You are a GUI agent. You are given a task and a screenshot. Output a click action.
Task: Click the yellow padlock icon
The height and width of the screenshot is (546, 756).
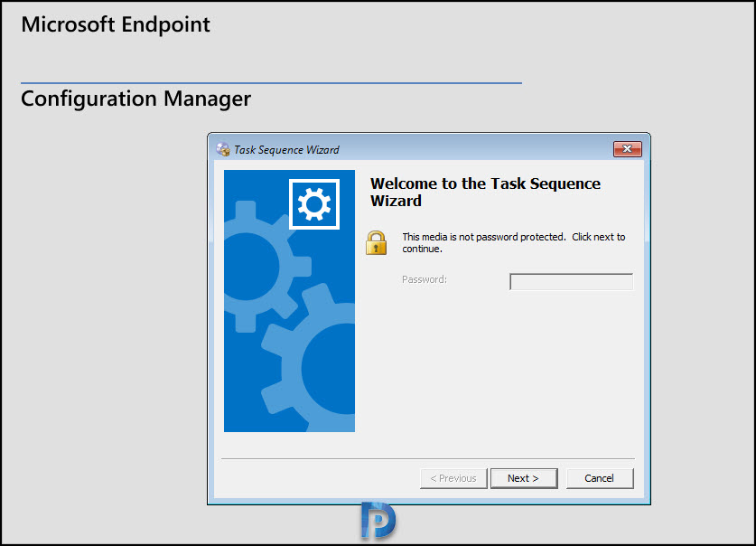click(x=377, y=242)
